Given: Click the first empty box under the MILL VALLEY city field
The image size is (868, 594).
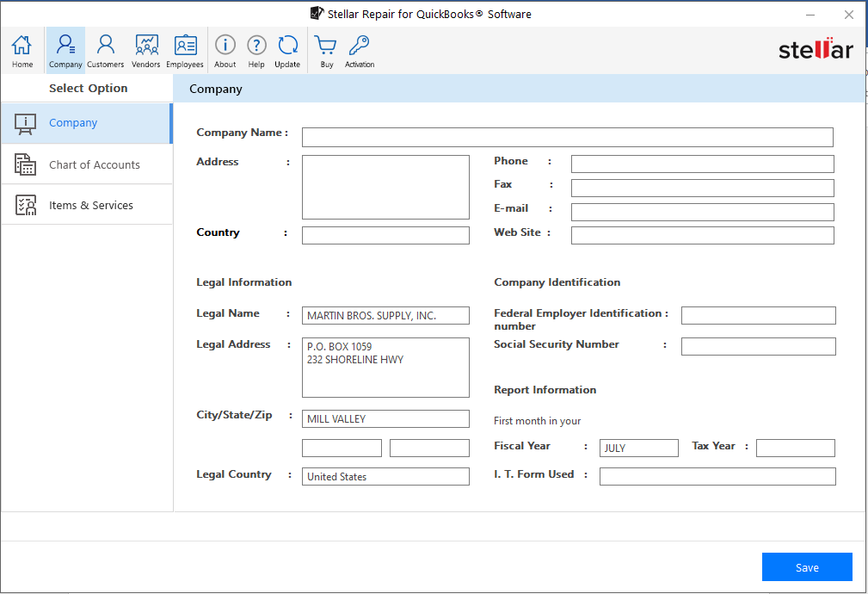Looking at the screenshot, I should (342, 448).
